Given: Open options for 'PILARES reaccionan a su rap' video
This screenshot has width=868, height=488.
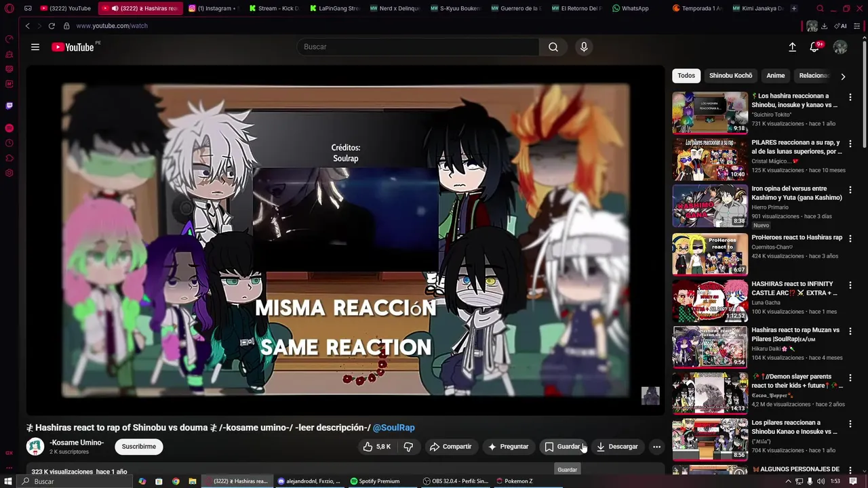Looking at the screenshot, I should tap(850, 144).
